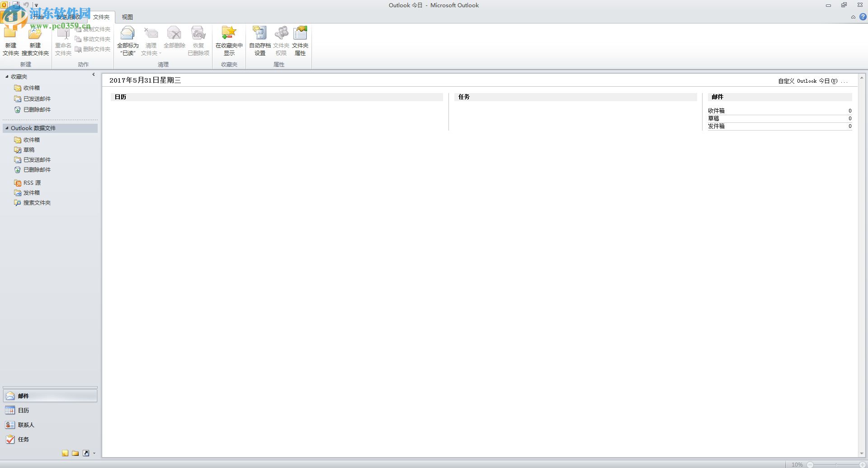
Task: Click the 全部删除 (Delete All) icon
Action: (175, 38)
